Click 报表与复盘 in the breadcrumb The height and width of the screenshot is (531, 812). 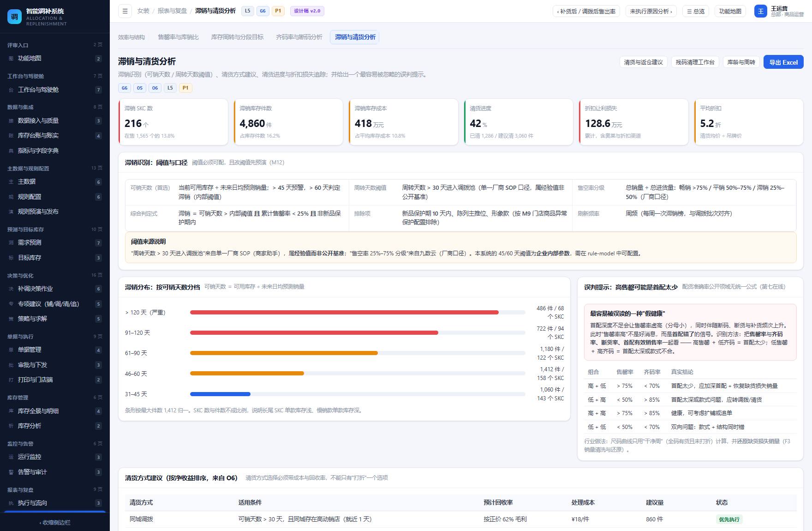coord(173,11)
